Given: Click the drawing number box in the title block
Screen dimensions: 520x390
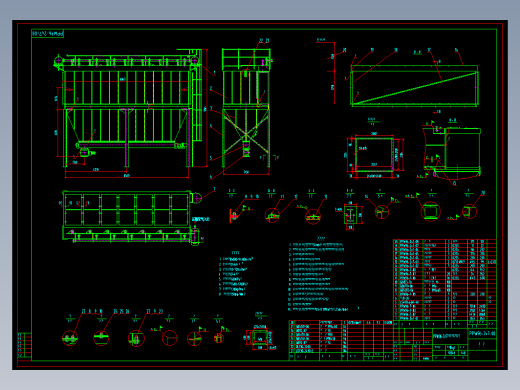Looking at the screenshot, I should (x=482, y=333).
